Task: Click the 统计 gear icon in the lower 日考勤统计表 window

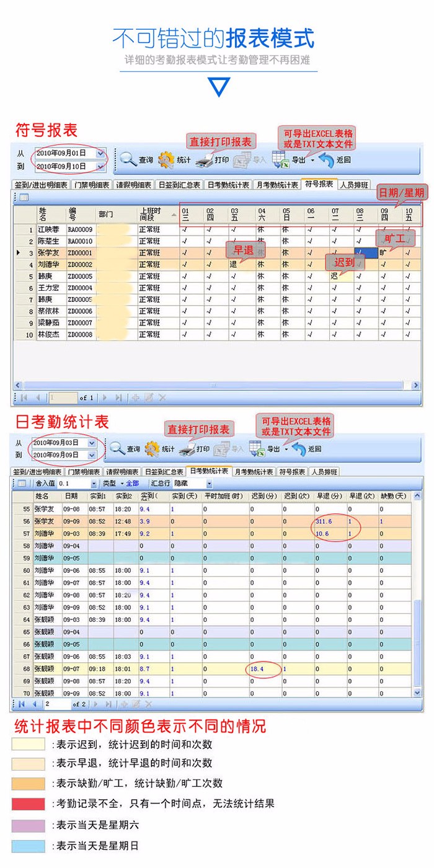Action: [x=153, y=448]
